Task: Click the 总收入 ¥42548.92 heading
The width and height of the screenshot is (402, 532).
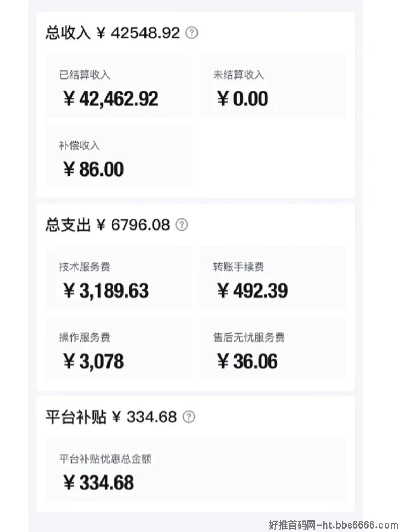Action: pos(112,33)
